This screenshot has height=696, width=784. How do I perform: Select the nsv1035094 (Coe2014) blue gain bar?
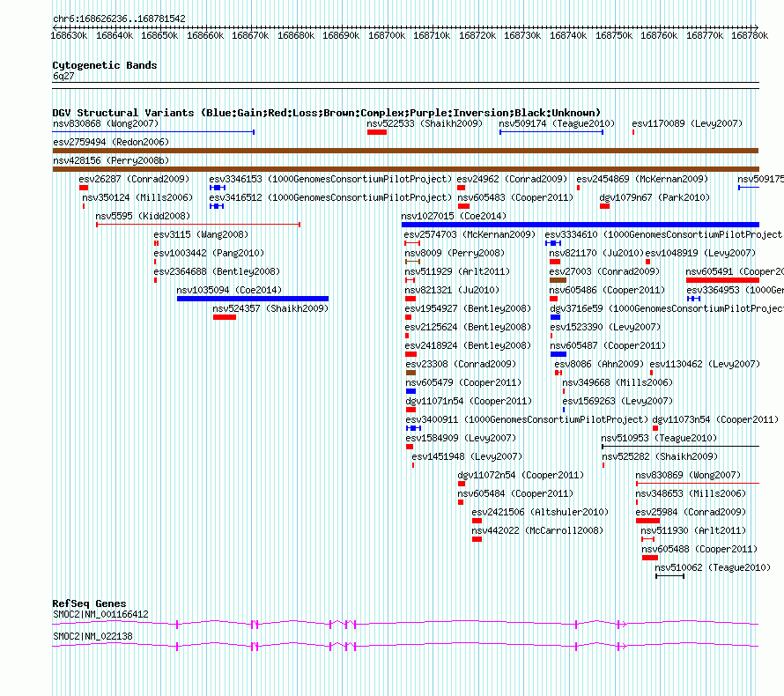click(x=253, y=299)
